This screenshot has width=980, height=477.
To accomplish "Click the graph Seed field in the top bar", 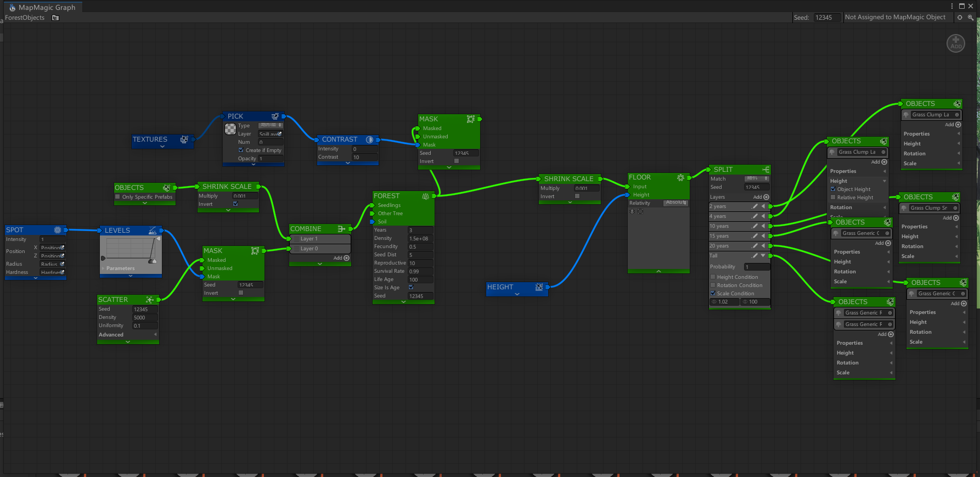I will coord(827,18).
